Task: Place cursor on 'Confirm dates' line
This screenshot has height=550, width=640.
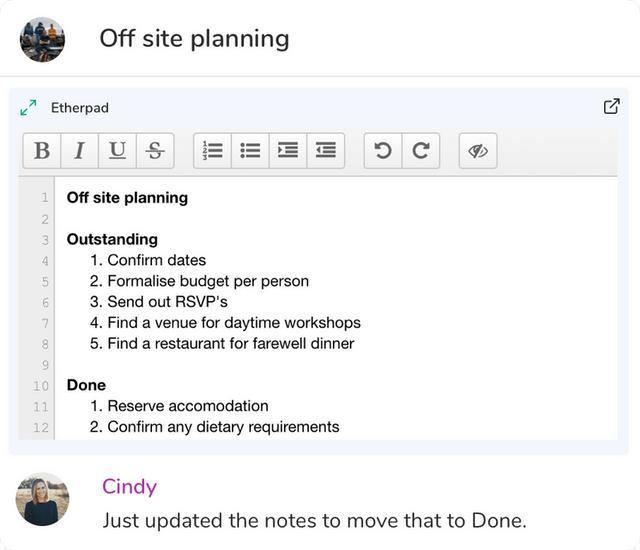Action: (x=156, y=260)
